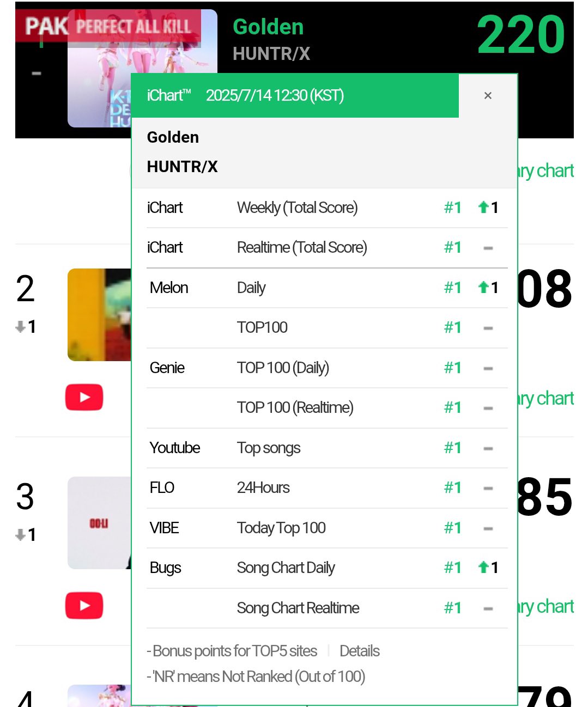Select the Youtube Top songs row
The width and height of the screenshot is (588, 707).
(327, 448)
